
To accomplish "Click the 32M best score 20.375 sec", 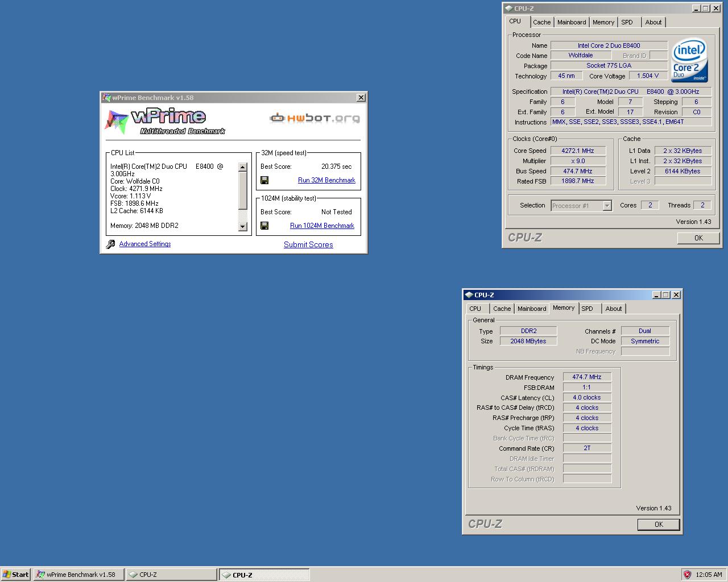I will click(337, 167).
